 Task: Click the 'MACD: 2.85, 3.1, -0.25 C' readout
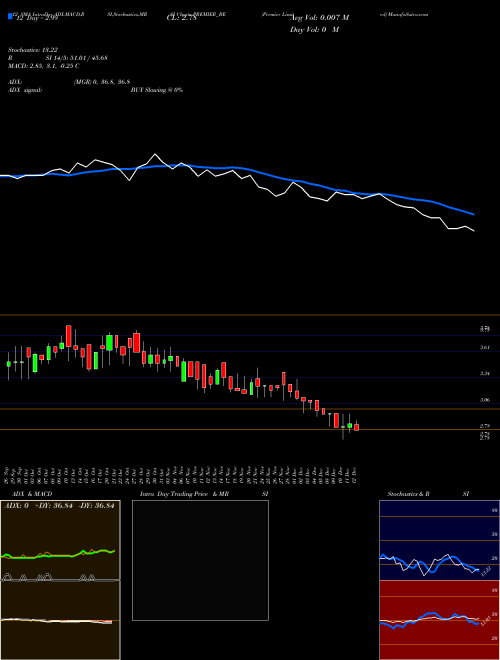click(x=44, y=66)
